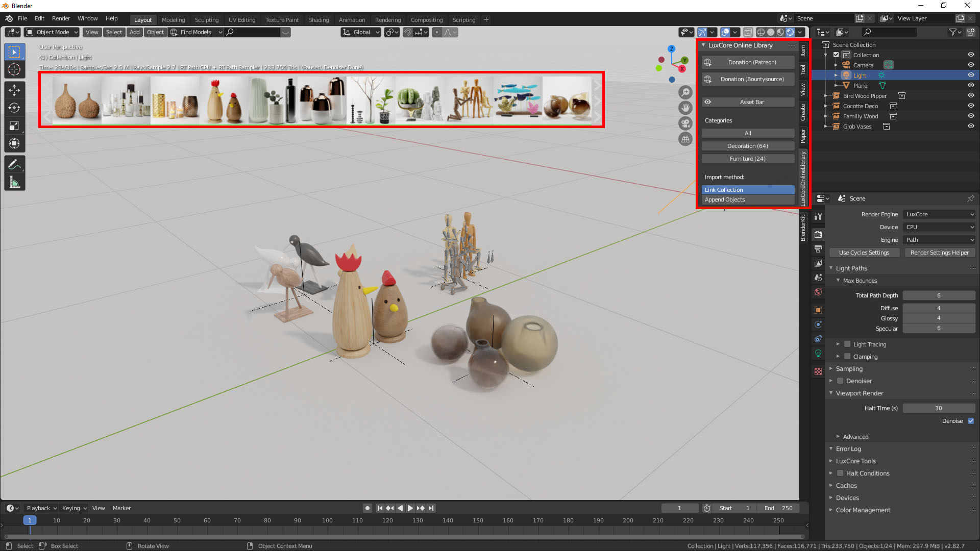Jump to the end frame
This screenshot has height=551, width=980.
431,508
